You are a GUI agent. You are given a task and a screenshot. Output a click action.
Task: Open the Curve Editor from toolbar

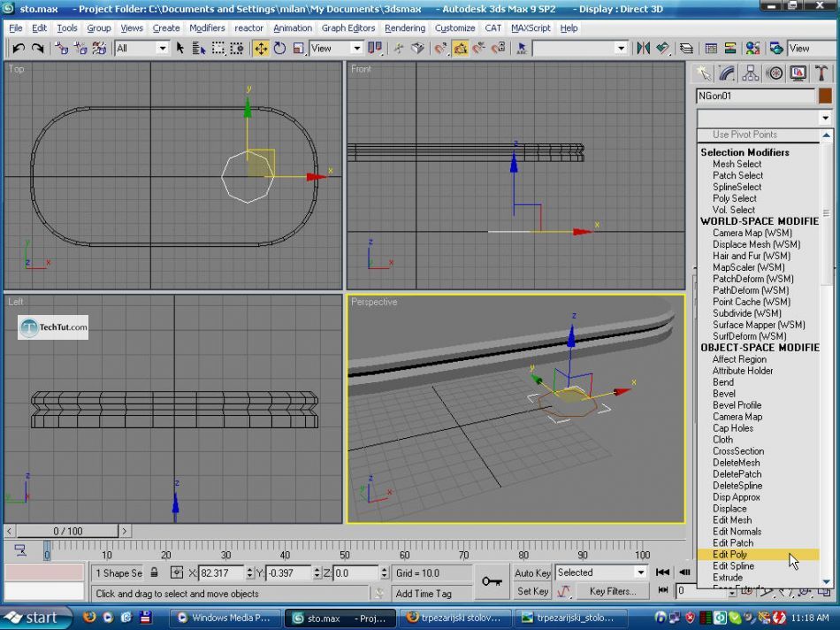click(x=711, y=49)
